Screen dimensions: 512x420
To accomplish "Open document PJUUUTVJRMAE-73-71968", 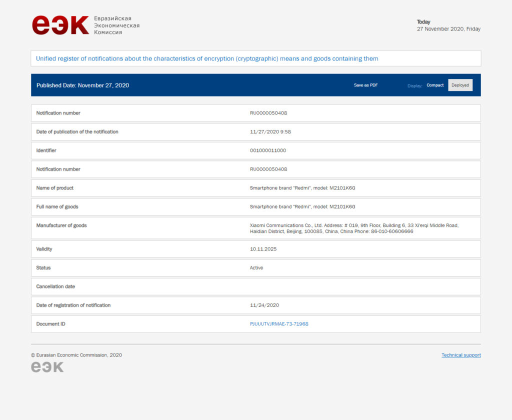I will [x=278, y=323].
